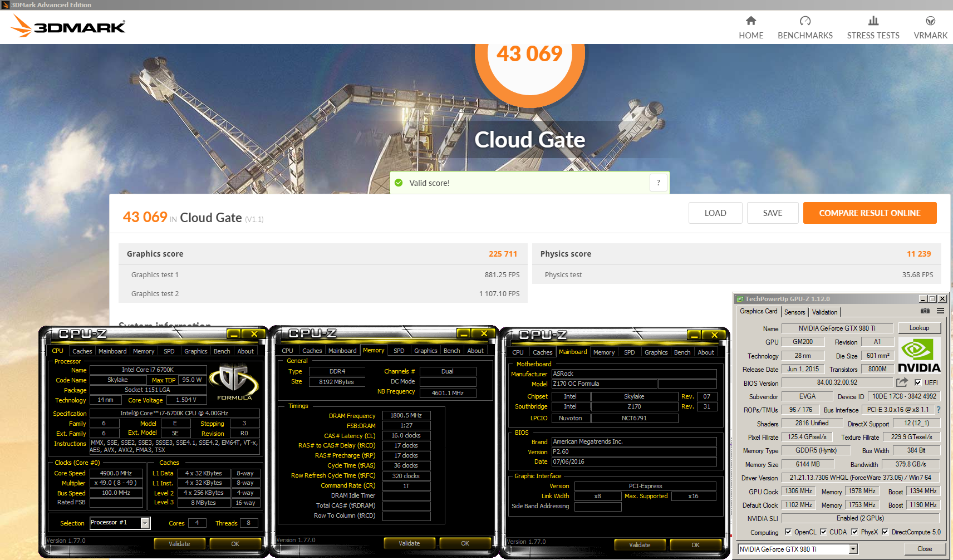Click the Physics test row
The image size is (953, 560).
point(736,274)
